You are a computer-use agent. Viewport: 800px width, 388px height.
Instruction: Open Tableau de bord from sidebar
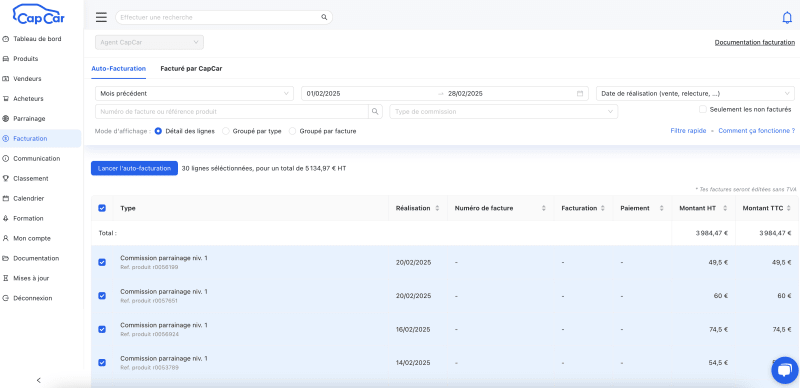point(37,39)
